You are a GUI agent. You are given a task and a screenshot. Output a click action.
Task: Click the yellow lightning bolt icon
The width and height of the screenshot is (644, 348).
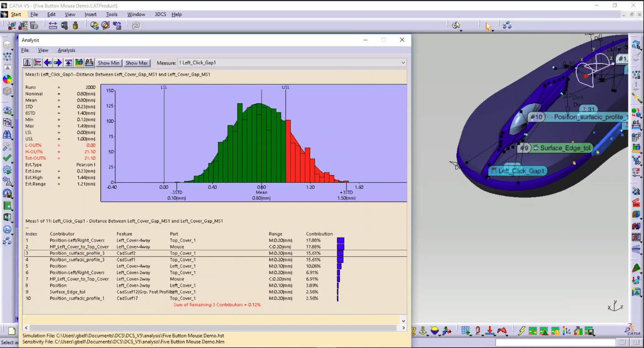(x=521, y=331)
